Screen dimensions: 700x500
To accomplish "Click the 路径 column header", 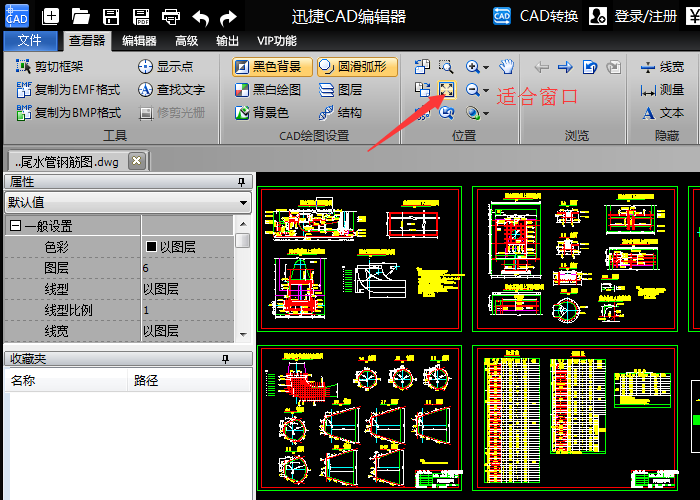I will (x=189, y=380).
